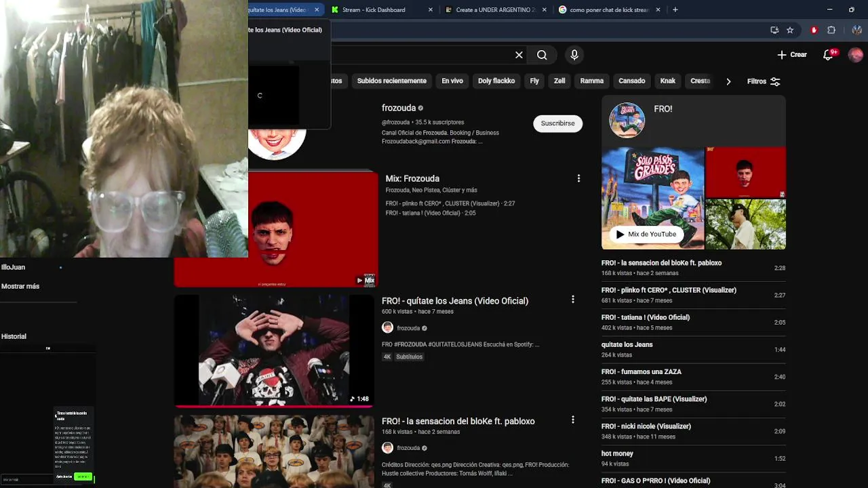
Task: Click frozouda avatar under la sensacion del bloKe
Action: 388,448
